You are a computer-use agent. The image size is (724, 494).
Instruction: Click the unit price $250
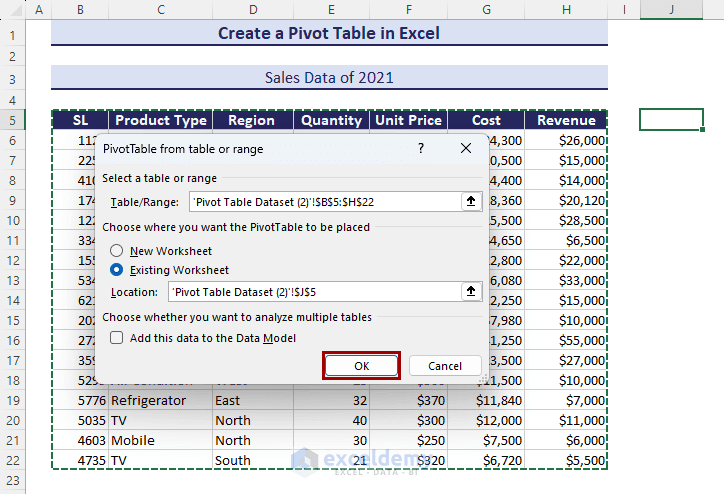pos(409,440)
